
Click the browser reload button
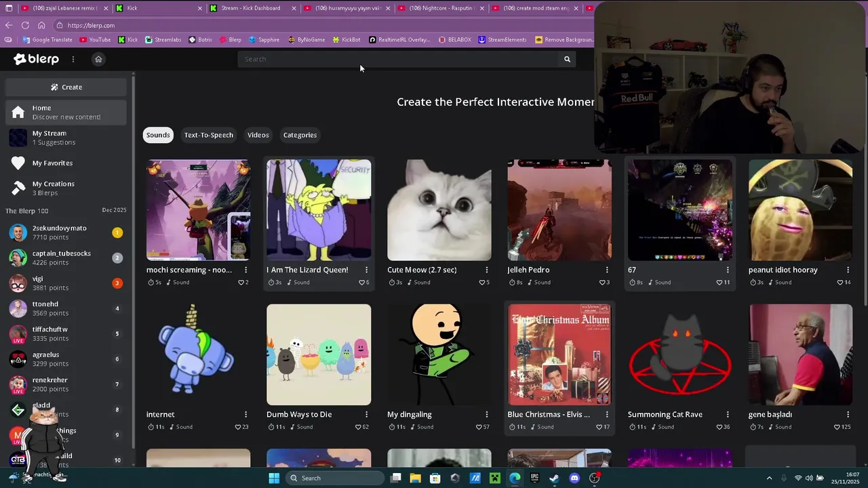[25, 25]
